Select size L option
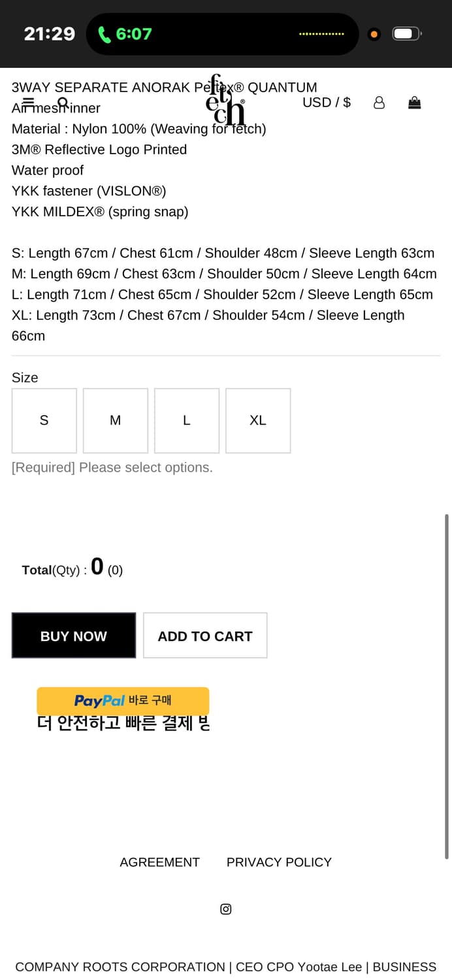452x980 pixels. click(187, 421)
